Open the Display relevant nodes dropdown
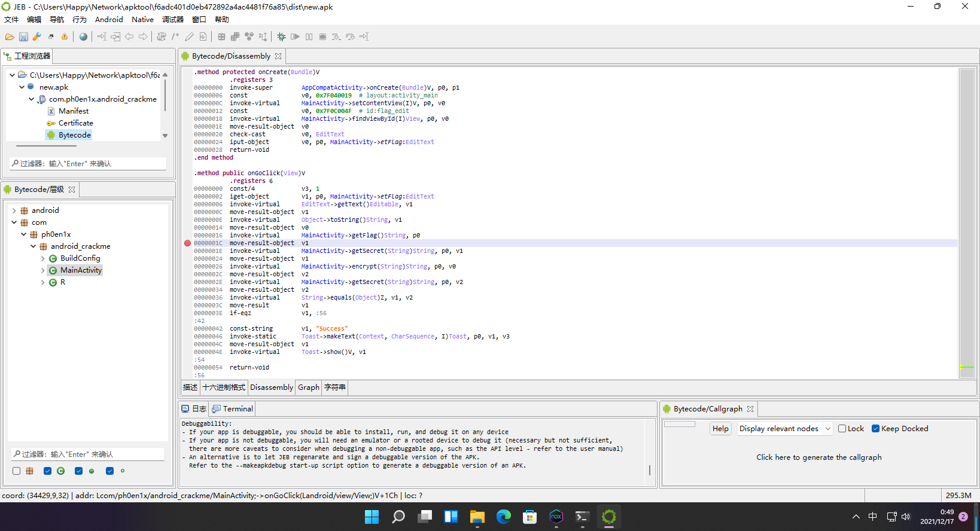This screenshot has height=531, width=980. tap(784, 429)
